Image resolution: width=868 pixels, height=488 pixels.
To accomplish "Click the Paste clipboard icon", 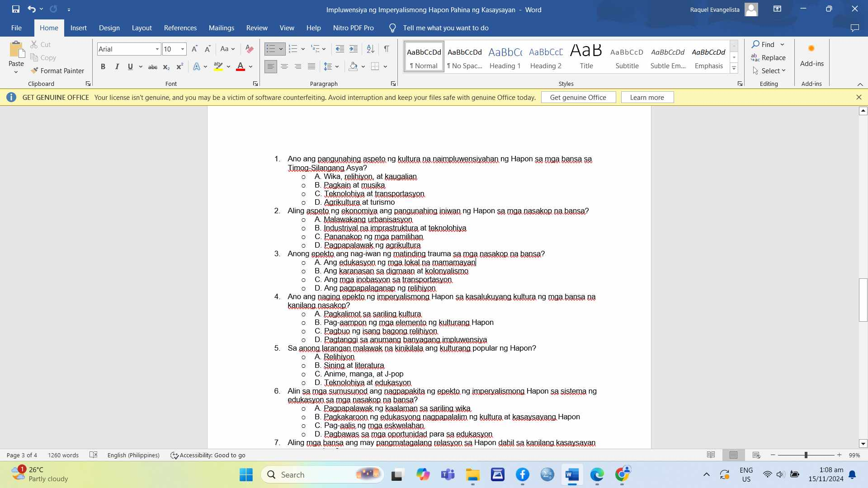I will (16, 50).
